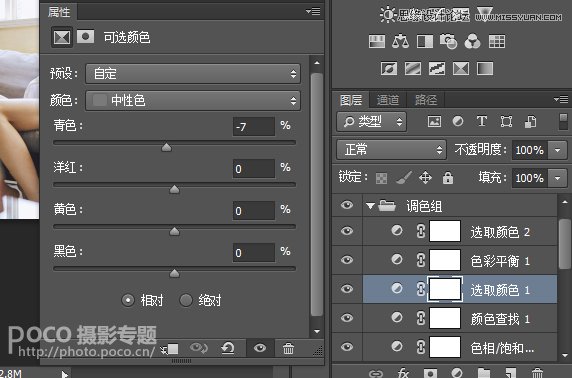Click the 黑色 slider handle

(175, 273)
